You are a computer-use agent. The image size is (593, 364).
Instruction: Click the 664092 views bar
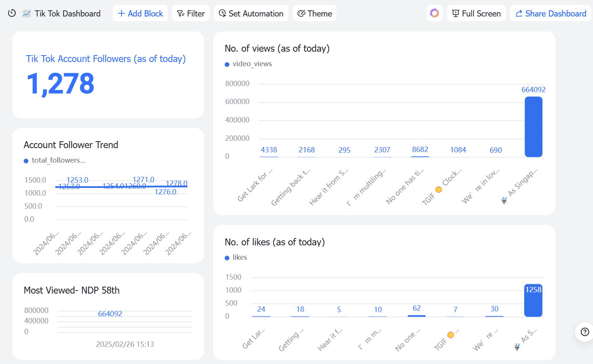533,127
